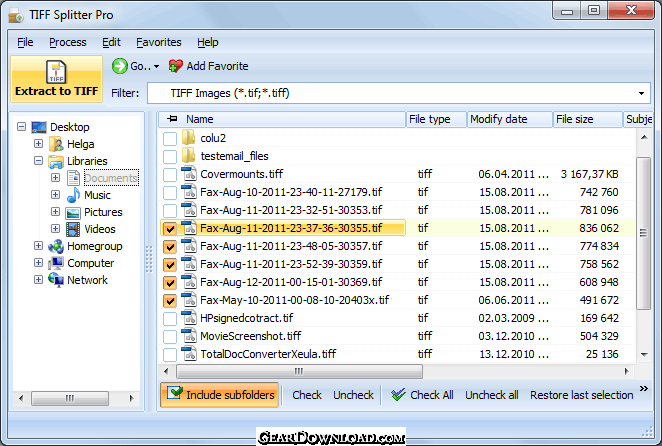Sort by the Modify date column header
Viewport: 662px width, 446px height.
point(510,119)
